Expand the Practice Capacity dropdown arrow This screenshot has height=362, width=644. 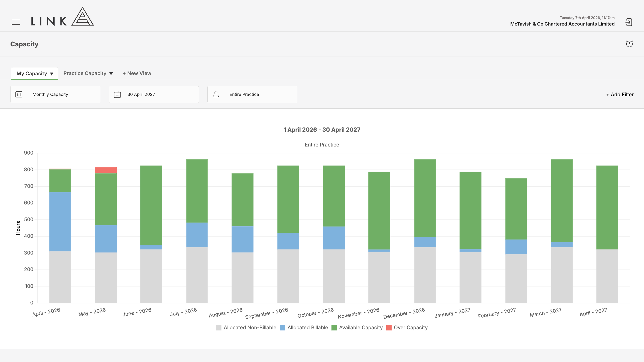[x=111, y=73]
